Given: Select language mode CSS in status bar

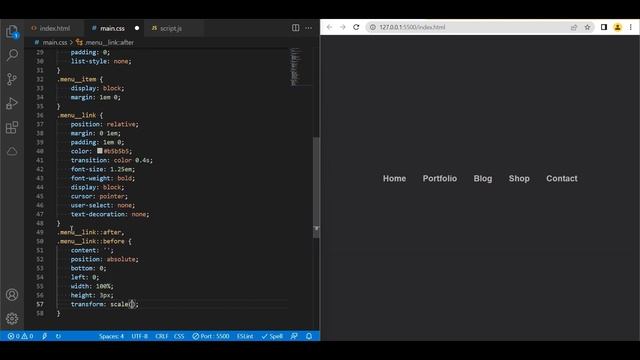Looking at the screenshot, I should pos(179,336).
